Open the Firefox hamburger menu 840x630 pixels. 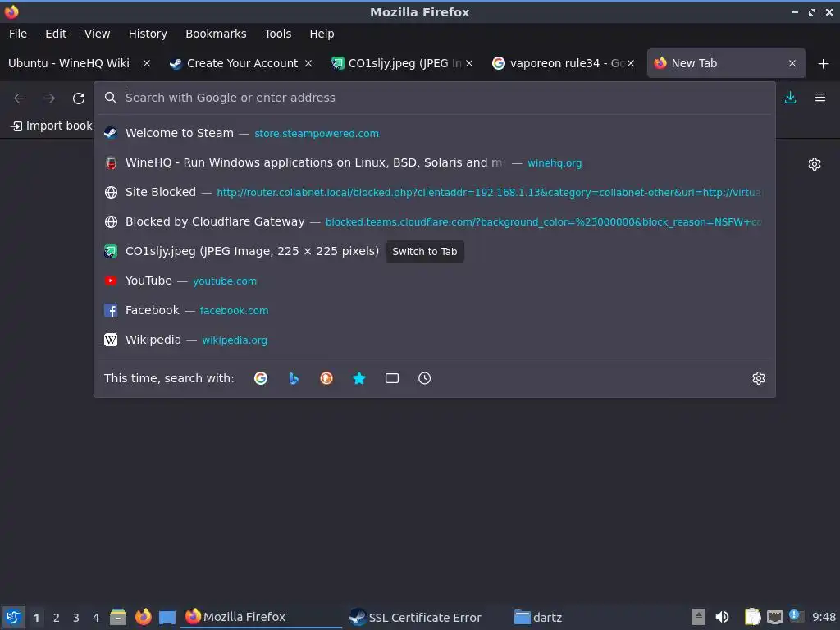pos(820,98)
